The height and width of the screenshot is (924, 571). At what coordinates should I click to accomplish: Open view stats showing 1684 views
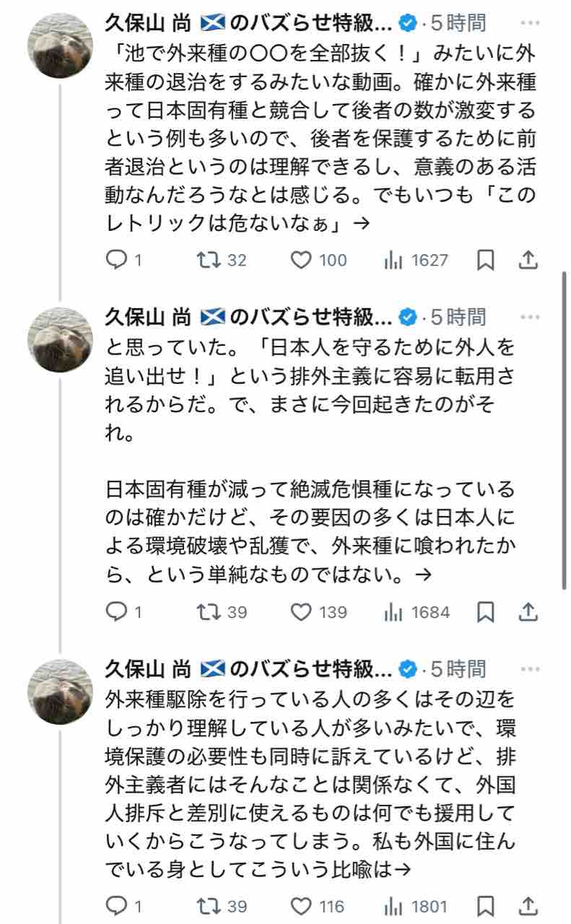coord(393,612)
